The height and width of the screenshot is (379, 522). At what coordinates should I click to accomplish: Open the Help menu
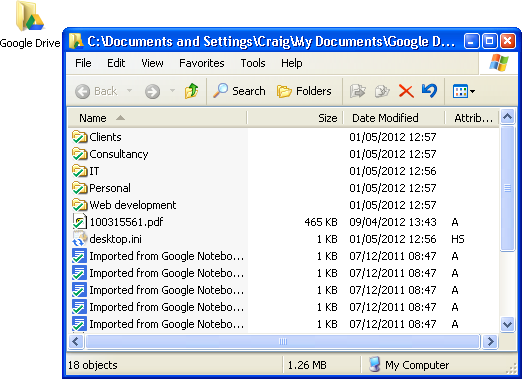[x=292, y=63]
